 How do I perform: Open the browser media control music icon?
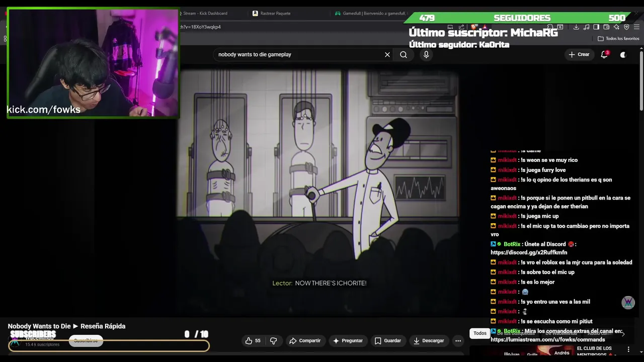pyautogui.click(x=586, y=27)
